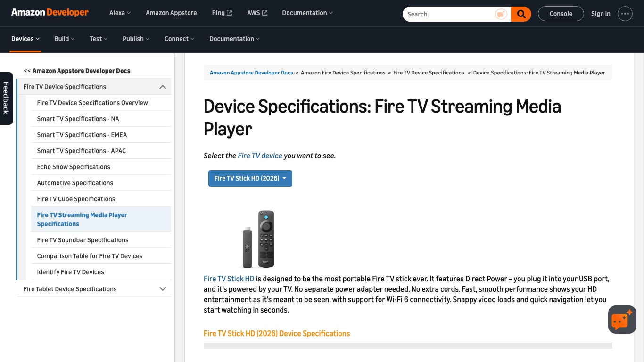Follow the 'Fire TV Stick HD' paragraph link
This screenshot has height=362, width=644.
click(x=229, y=279)
